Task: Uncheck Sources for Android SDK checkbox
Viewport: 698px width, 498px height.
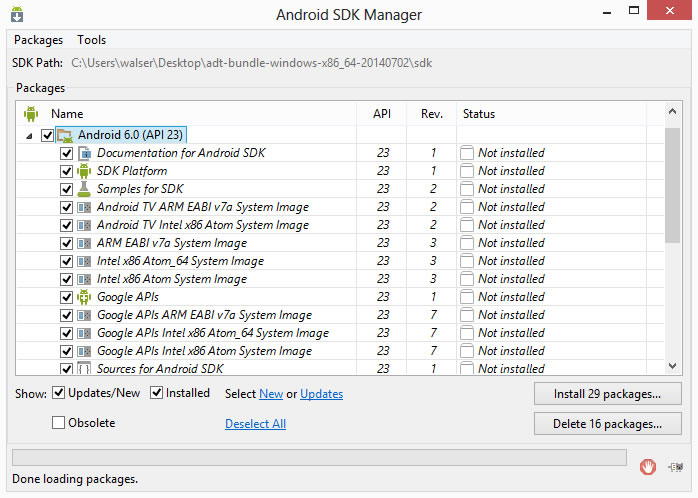Action: coord(66,368)
